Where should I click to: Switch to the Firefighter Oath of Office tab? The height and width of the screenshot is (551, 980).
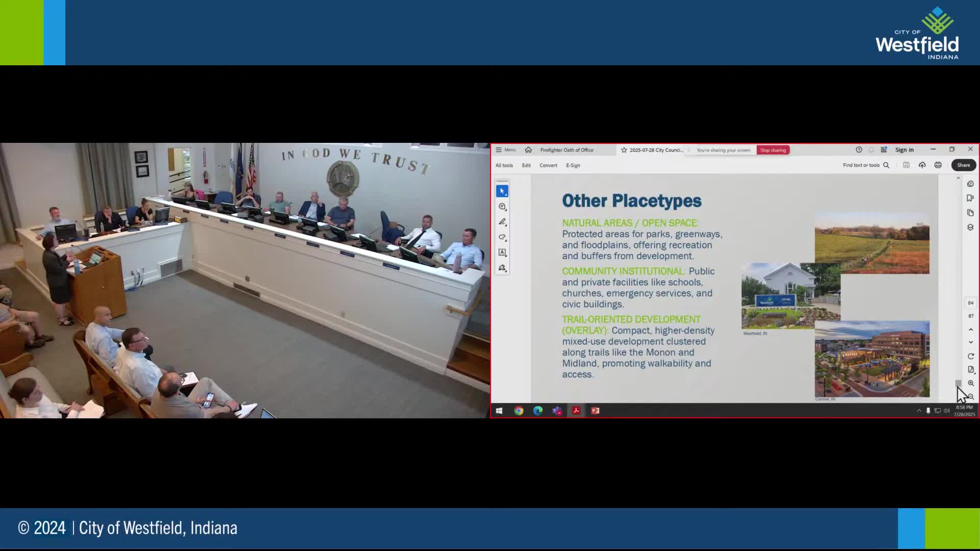pyautogui.click(x=567, y=149)
